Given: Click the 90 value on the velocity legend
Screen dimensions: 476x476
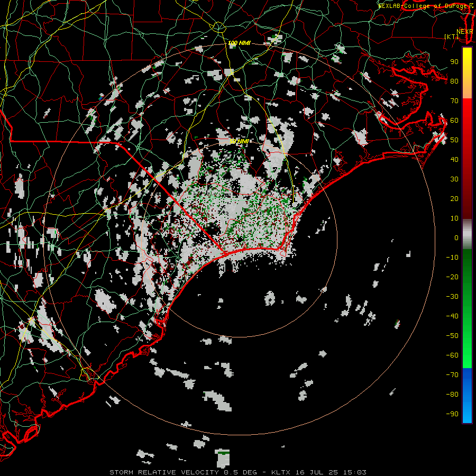Looking at the screenshot, I should pos(454,62).
